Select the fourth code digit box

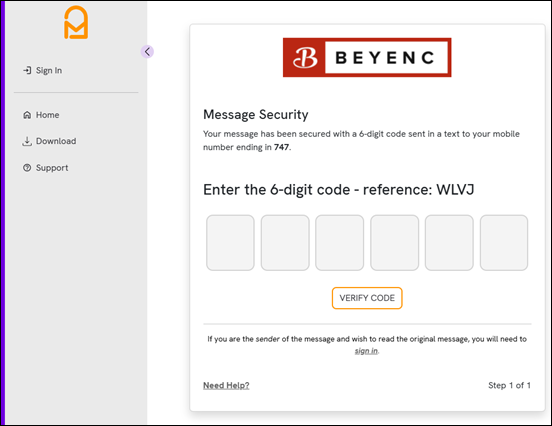[x=395, y=243]
